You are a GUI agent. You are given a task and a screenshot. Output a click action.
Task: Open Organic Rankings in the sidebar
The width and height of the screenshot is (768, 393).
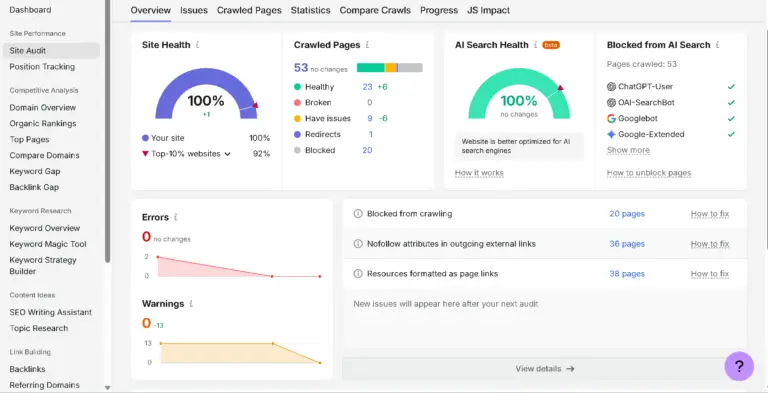tap(43, 123)
